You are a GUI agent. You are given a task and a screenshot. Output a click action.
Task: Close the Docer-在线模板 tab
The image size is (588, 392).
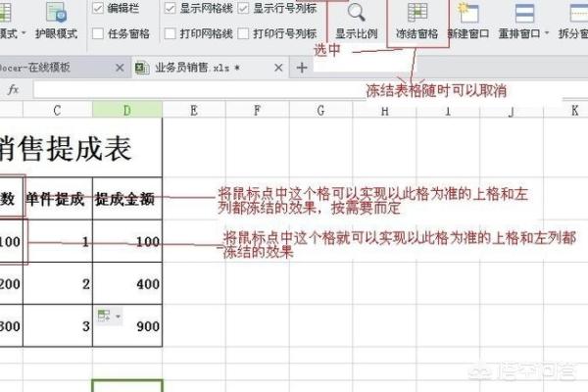(x=120, y=68)
